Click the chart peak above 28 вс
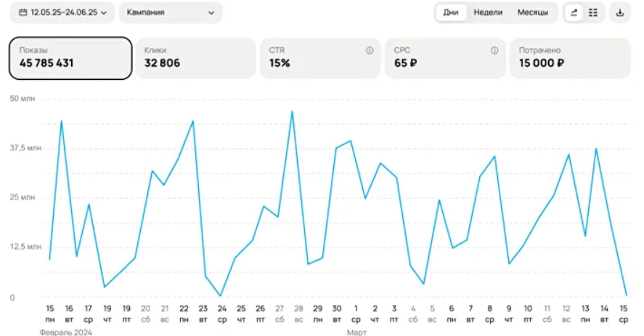 292,112
